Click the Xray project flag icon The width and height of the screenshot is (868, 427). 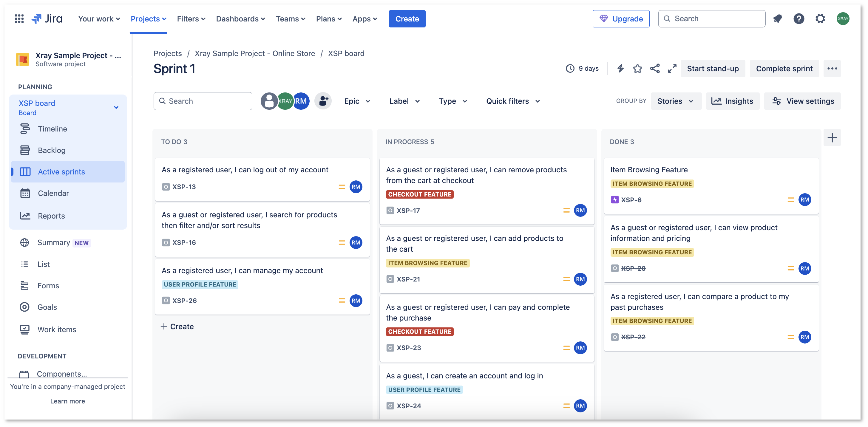tap(23, 59)
